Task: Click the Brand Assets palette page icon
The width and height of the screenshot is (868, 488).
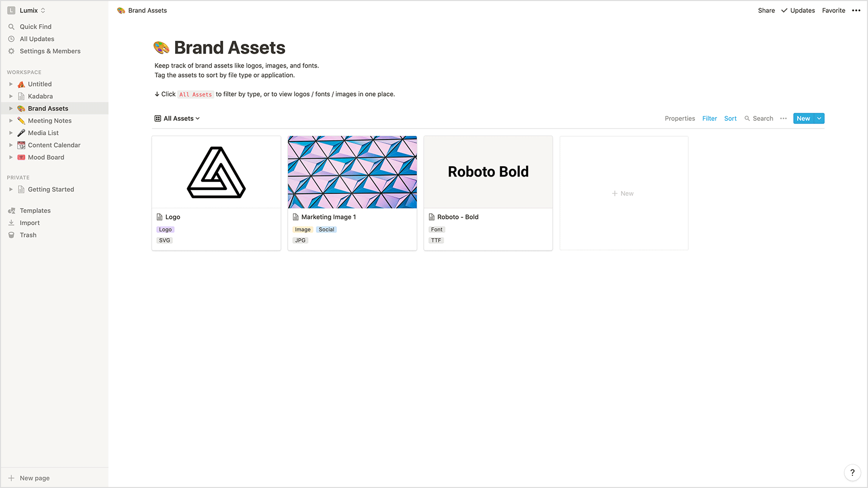Action: [162, 48]
